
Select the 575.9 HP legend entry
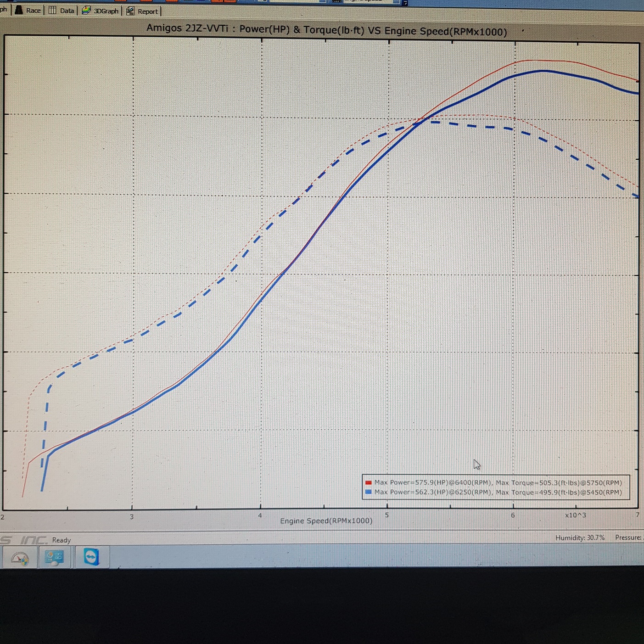[498, 482]
